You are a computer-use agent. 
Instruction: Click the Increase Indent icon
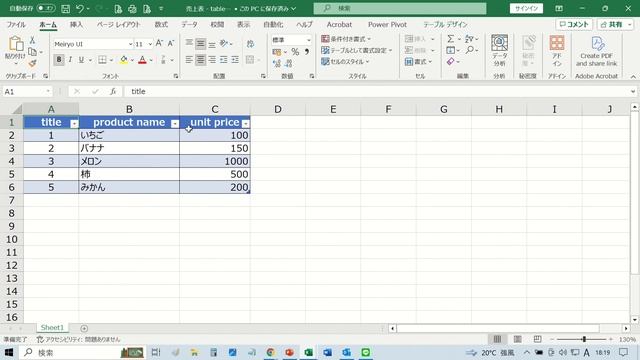point(235,60)
